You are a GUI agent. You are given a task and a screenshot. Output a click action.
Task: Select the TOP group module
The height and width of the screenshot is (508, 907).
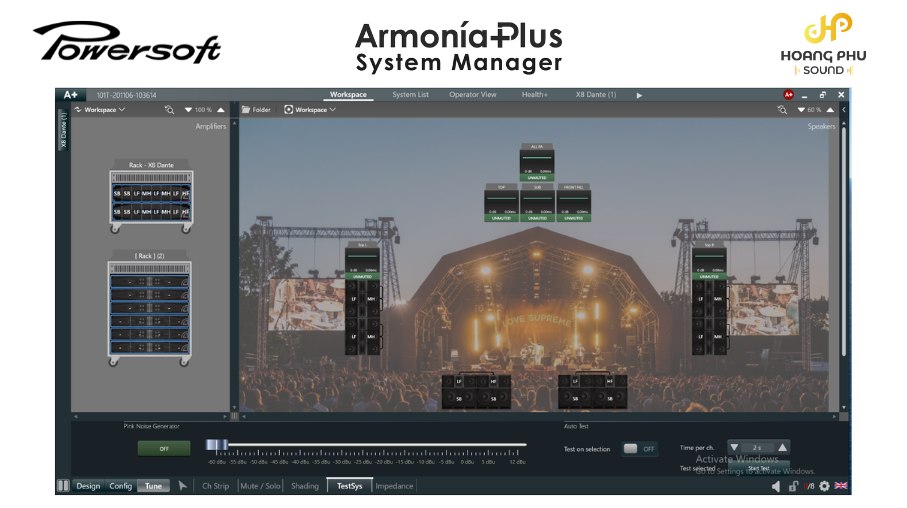pyautogui.click(x=501, y=203)
